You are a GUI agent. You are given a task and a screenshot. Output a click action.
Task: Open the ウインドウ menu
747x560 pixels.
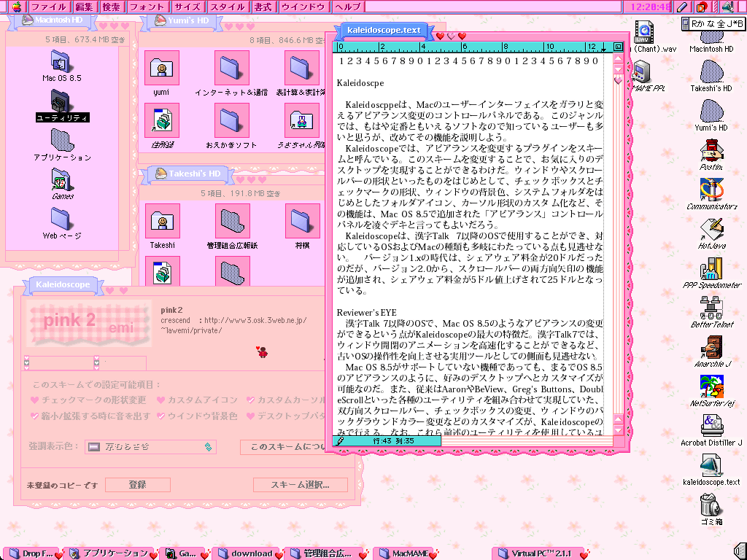pyautogui.click(x=303, y=7)
